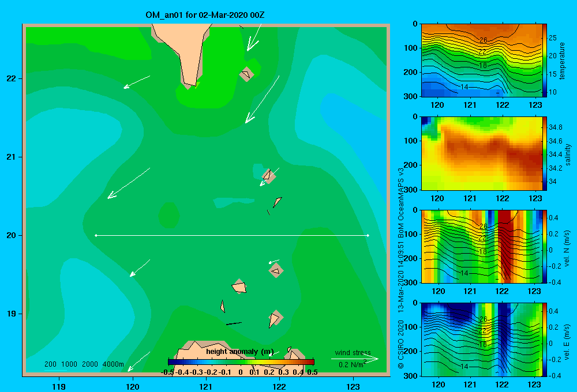Click the "34.8" tick on salinity scale
Image resolution: width=577 pixels, height=392 pixels.
point(555,127)
